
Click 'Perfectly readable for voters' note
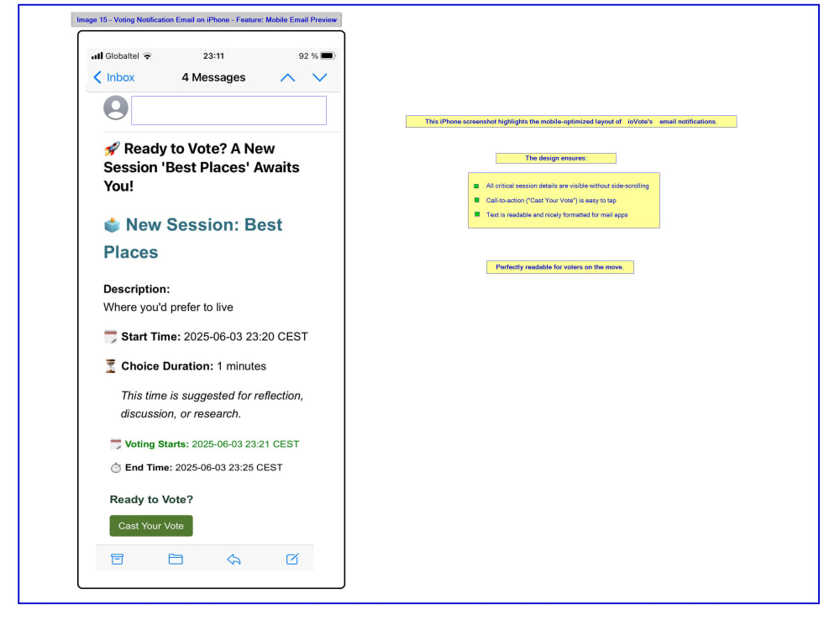click(x=559, y=267)
